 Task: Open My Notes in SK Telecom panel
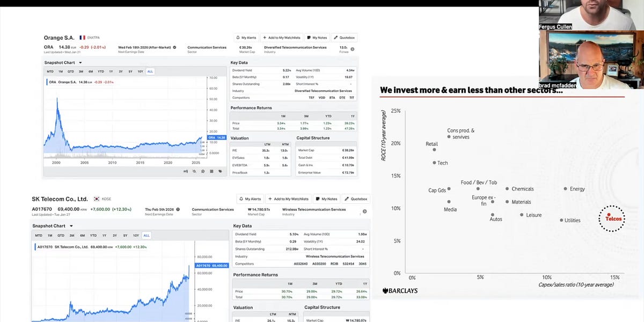pos(326,199)
